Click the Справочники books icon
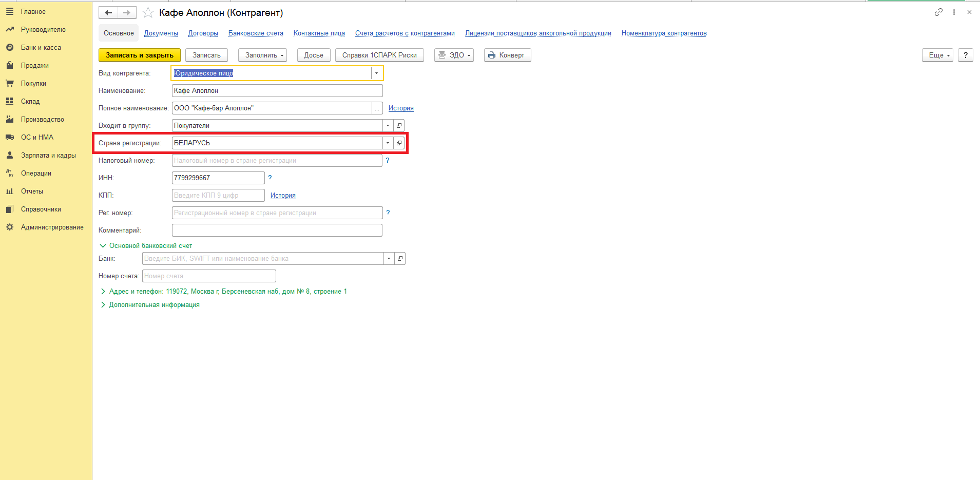980x480 pixels. [10, 209]
